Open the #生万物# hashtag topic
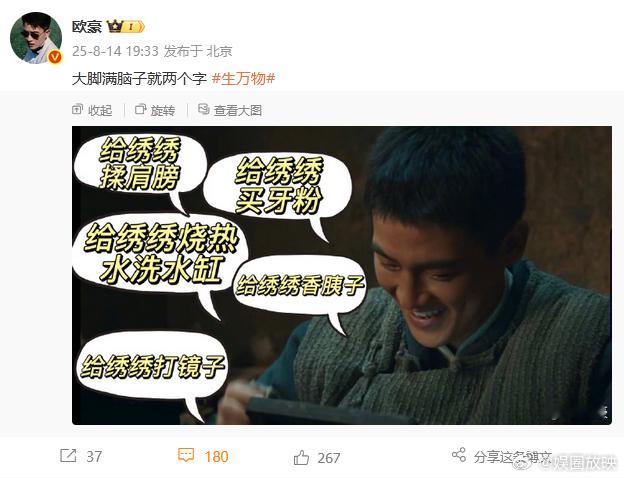This screenshot has height=478, width=624. coord(243,78)
